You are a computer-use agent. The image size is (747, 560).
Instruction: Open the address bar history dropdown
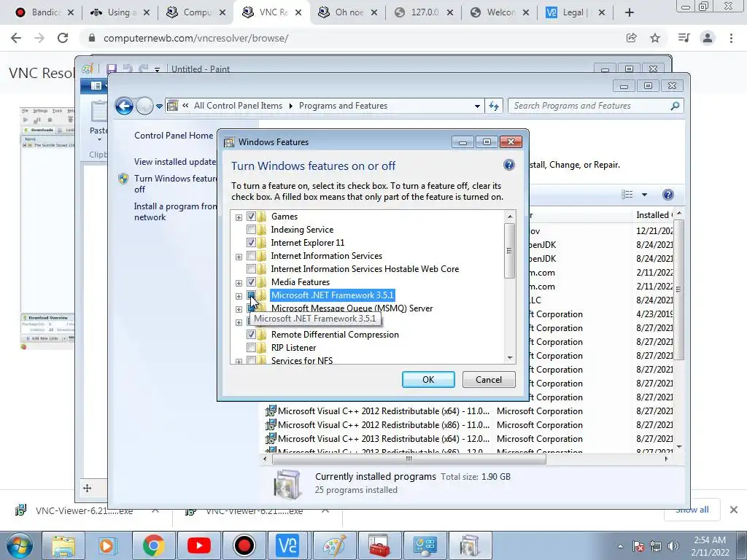477,106
